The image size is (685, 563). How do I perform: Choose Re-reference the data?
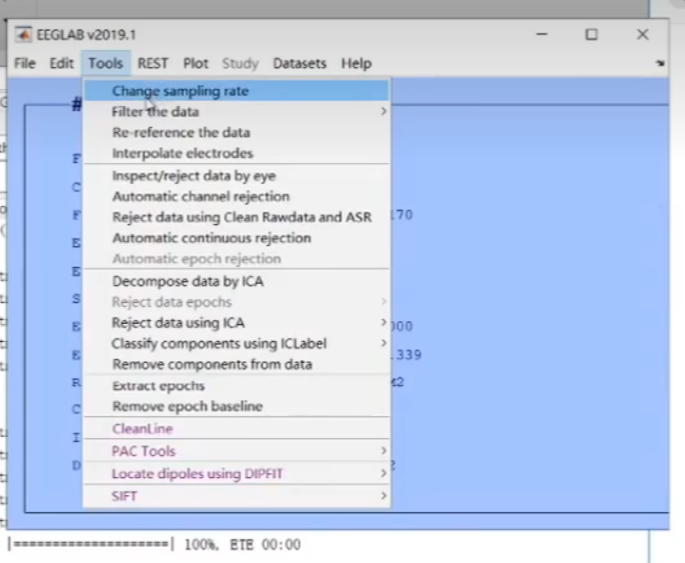click(181, 133)
